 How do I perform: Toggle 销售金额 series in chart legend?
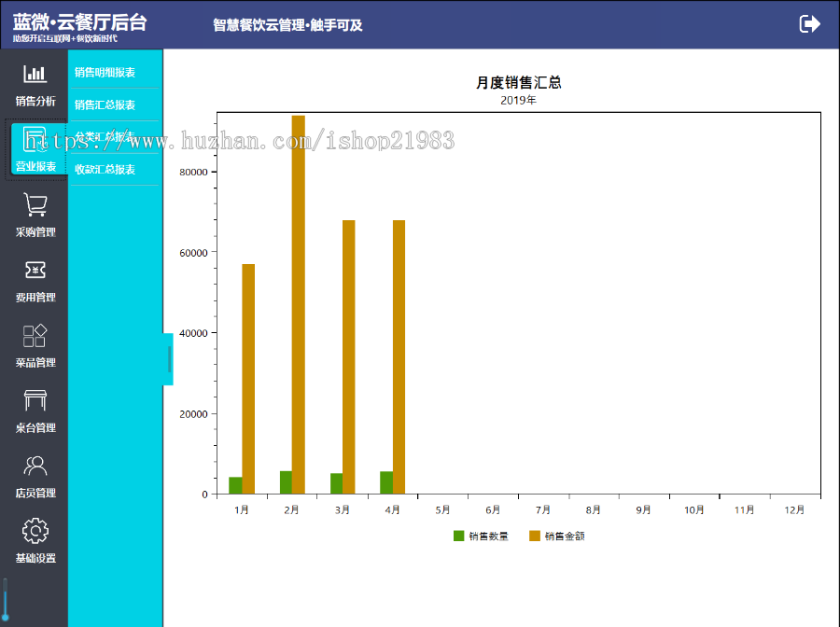[557, 536]
